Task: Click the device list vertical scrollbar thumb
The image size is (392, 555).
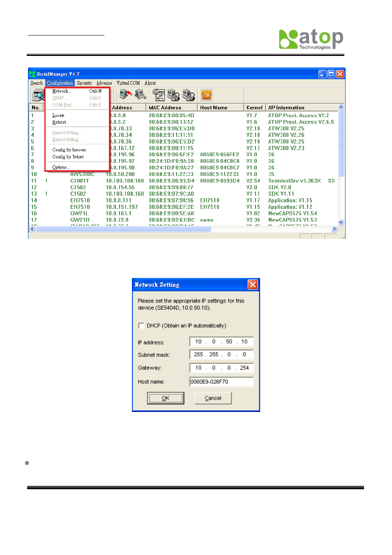Action: 341,143
